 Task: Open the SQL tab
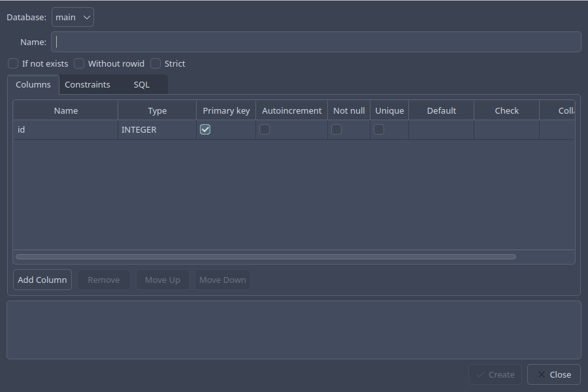tap(142, 84)
